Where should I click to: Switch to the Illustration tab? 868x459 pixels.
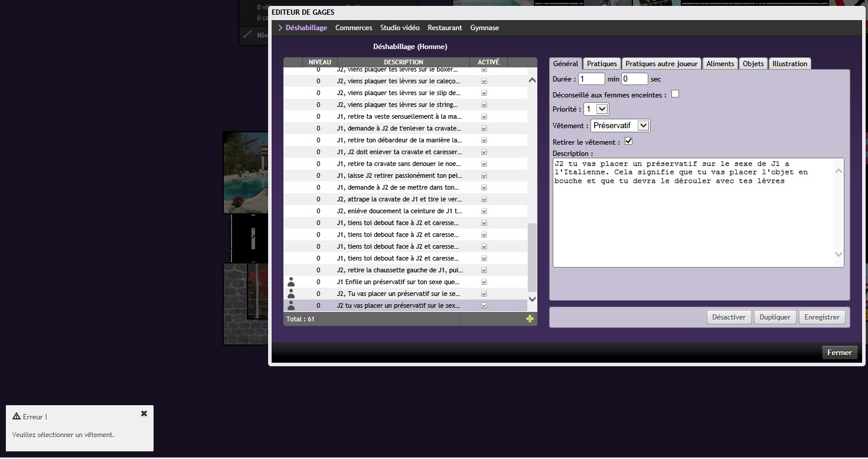tap(789, 64)
